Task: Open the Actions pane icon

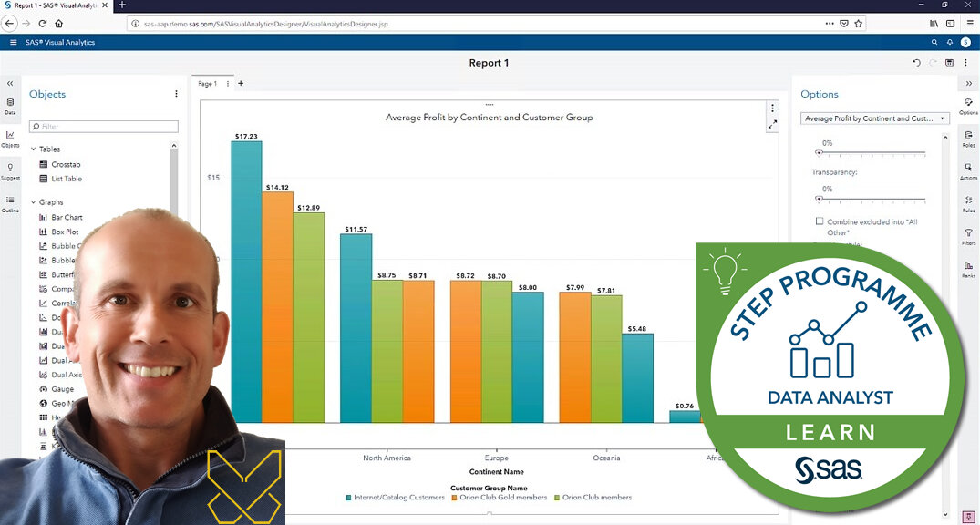Action: click(x=968, y=167)
